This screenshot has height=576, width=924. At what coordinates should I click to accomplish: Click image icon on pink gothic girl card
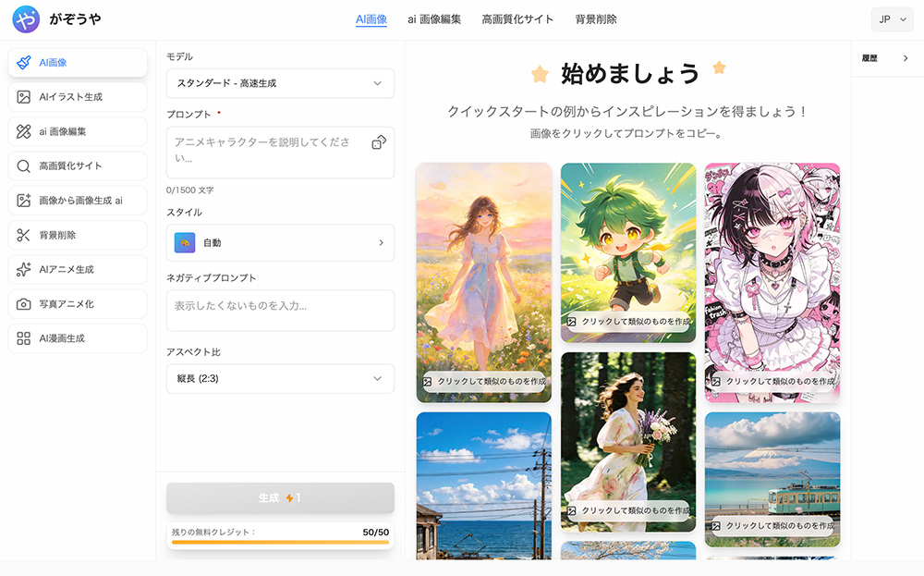tap(715, 382)
